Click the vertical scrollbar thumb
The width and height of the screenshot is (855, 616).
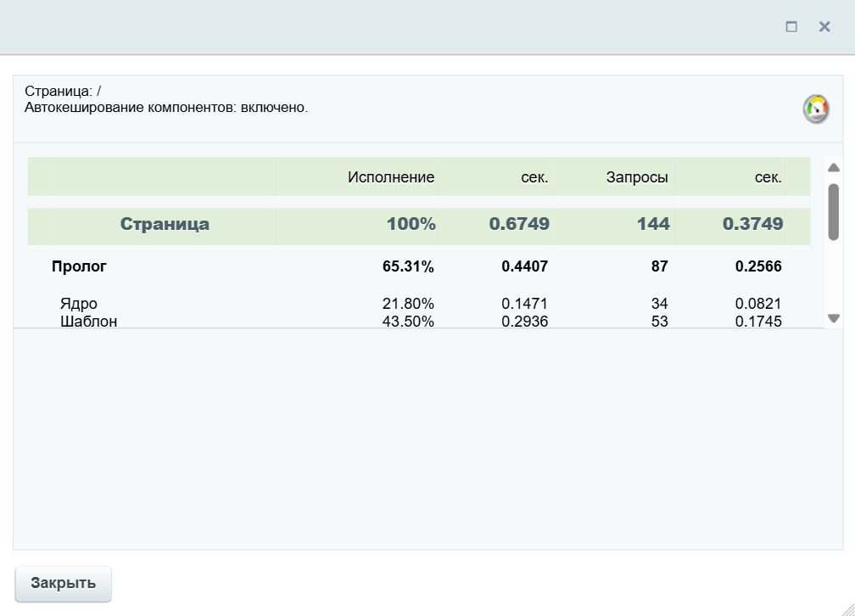(833, 210)
